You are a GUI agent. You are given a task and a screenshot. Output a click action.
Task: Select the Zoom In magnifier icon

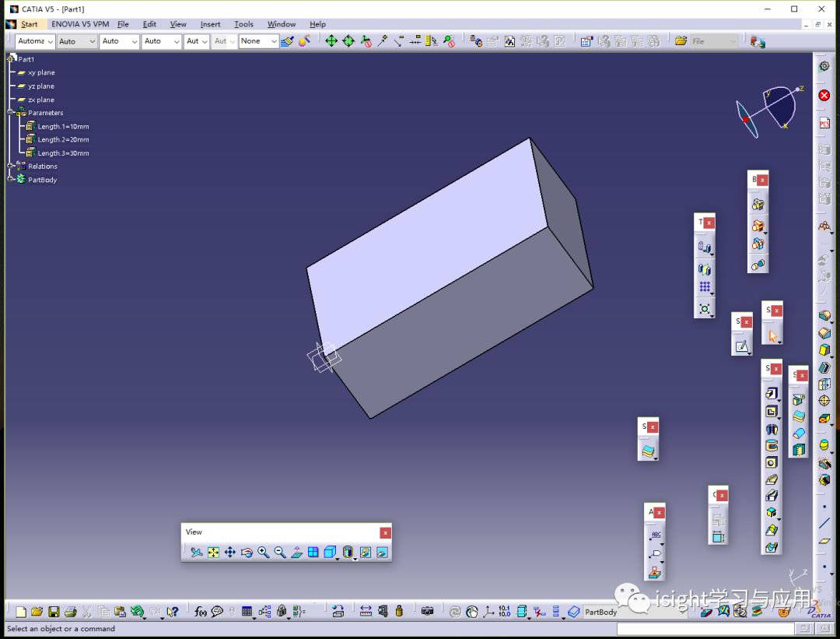(263, 552)
